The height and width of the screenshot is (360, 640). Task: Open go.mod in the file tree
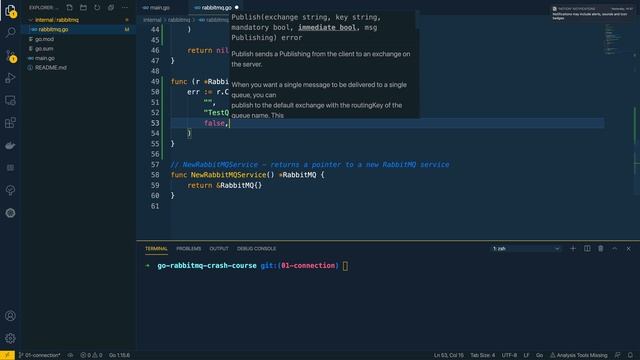tap(44, 39)
